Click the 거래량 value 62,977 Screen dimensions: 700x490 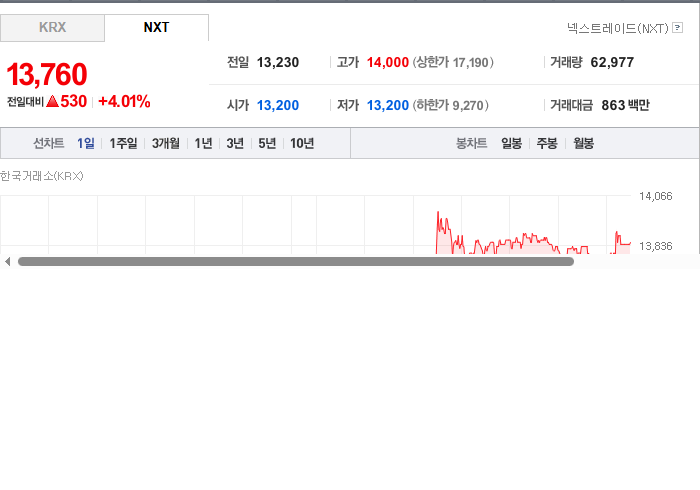point(612,62)
